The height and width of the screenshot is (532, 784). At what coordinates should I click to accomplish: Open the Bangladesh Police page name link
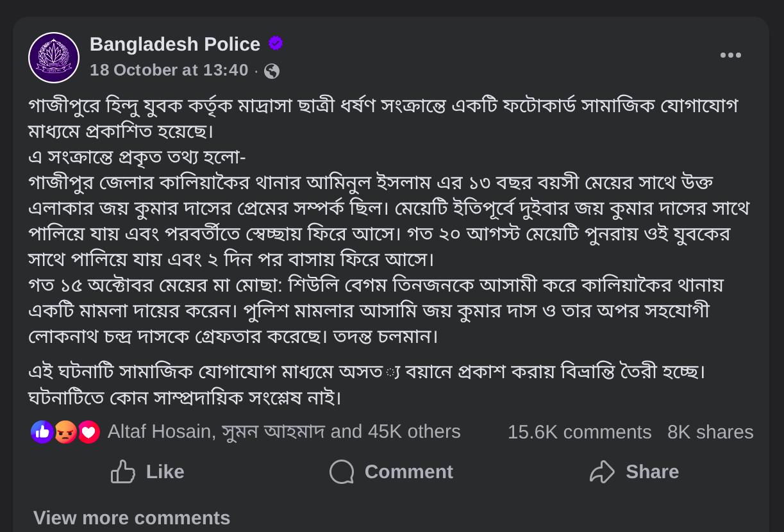click(x=175, y=44)
